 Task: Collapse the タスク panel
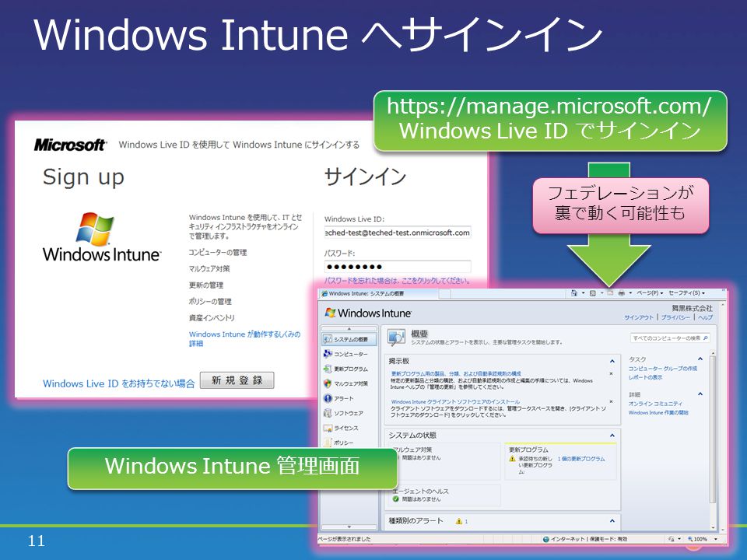pos(700,359)
